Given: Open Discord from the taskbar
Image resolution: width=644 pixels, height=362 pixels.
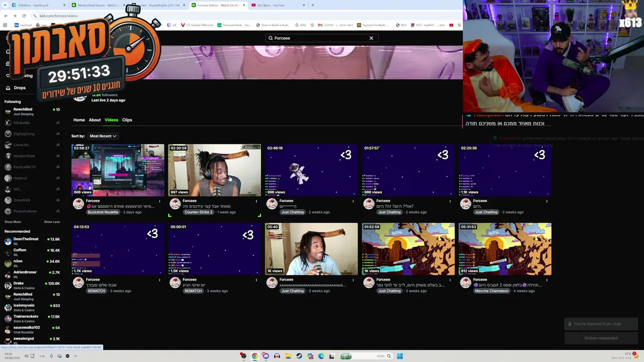Looking at the screenshot, I should coord(266,356).
